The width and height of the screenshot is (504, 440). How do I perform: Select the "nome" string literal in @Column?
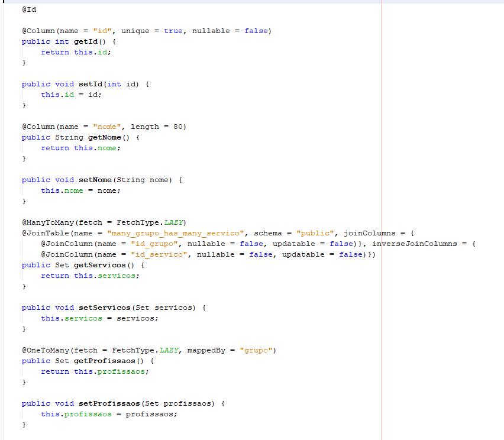107,127
